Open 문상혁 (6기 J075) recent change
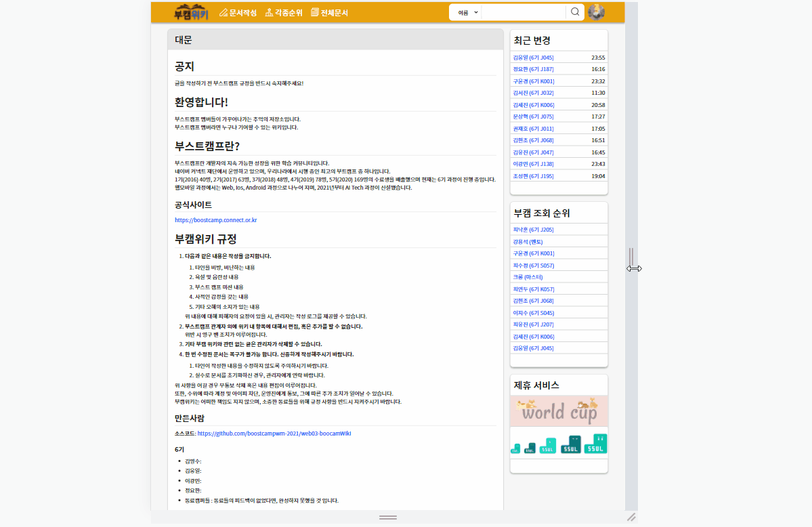The width and height of the screenshot is (812, 527). 533,117
